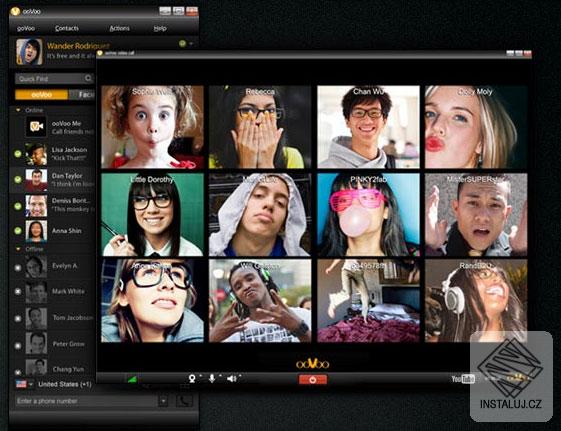Image resolution: width=561 pixels, height=431 pixels.
Task: Open microphone options arrow in call toolbar
Action: point(220,376)
